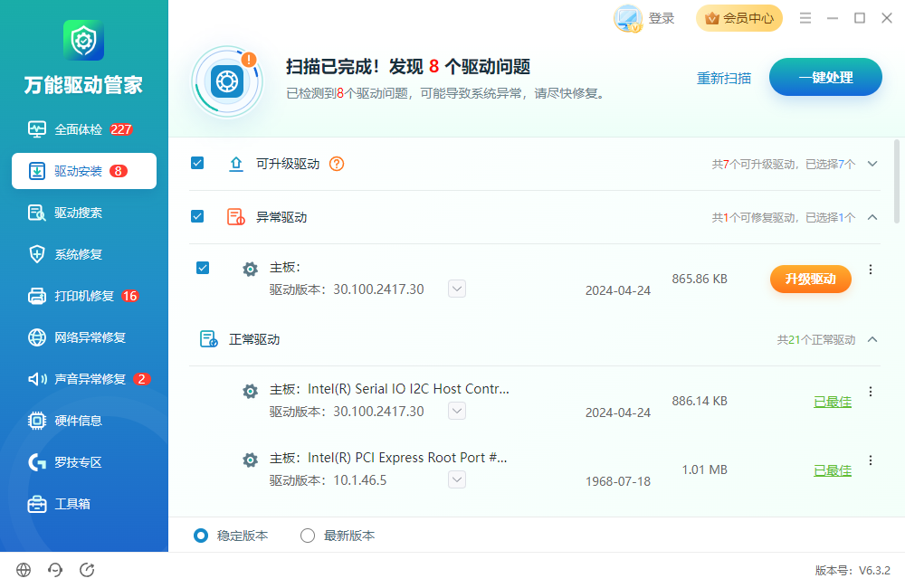Click 已最佳 for PCI Express Root Port driver
The width and height of the screenshot is (905, 588).
tap(833, 470)
